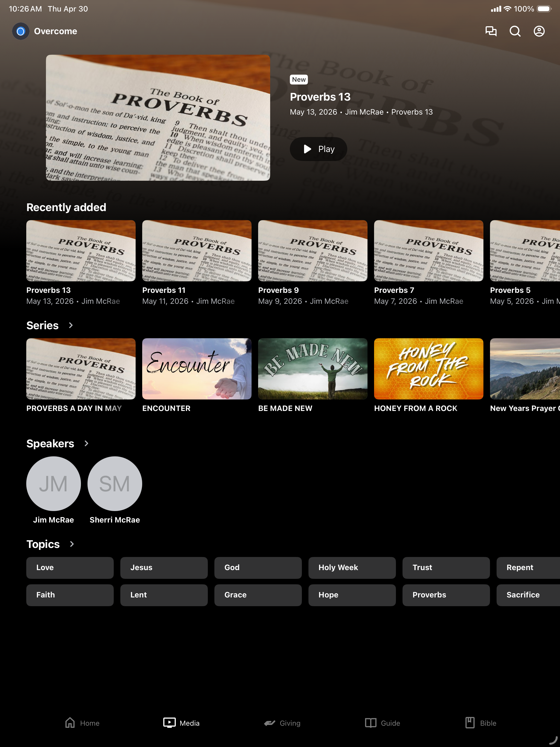The image size is (560, 747).
Task: Choose the Lent topic
Action: [x=164, y=595]
